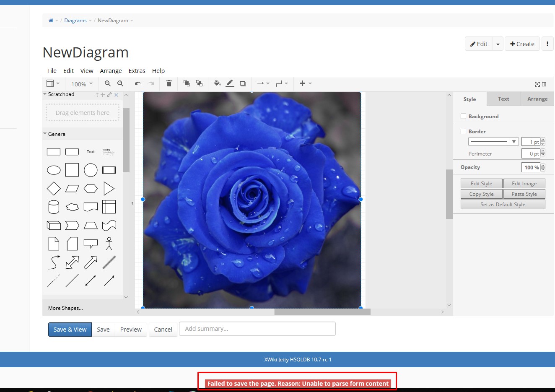Select the hexagon shape

tap(91, 189)
